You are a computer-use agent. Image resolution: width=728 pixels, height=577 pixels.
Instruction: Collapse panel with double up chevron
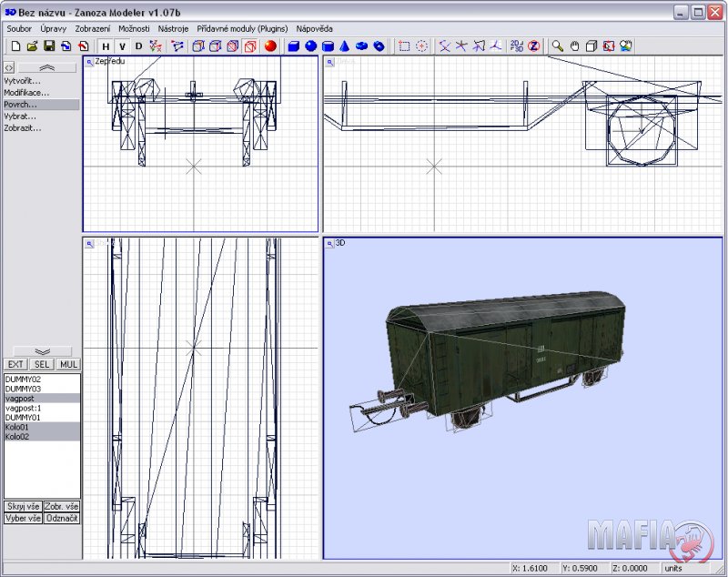48,67
